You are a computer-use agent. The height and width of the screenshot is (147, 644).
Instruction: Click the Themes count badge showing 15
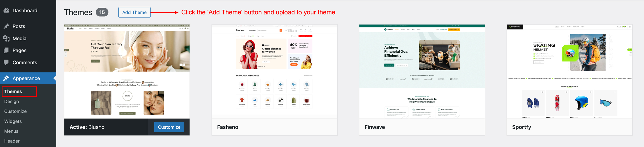click(x=102, y=12)
